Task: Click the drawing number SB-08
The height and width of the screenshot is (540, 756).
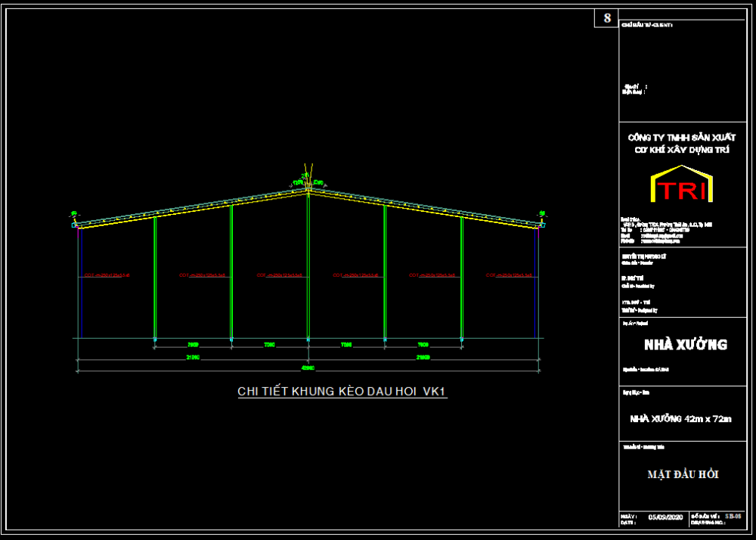Action: pyautogui.click(x=733, y=517)
